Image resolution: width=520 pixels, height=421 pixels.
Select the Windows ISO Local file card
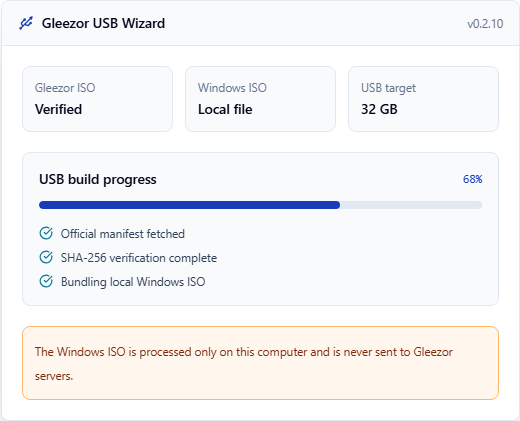point(260,99)
